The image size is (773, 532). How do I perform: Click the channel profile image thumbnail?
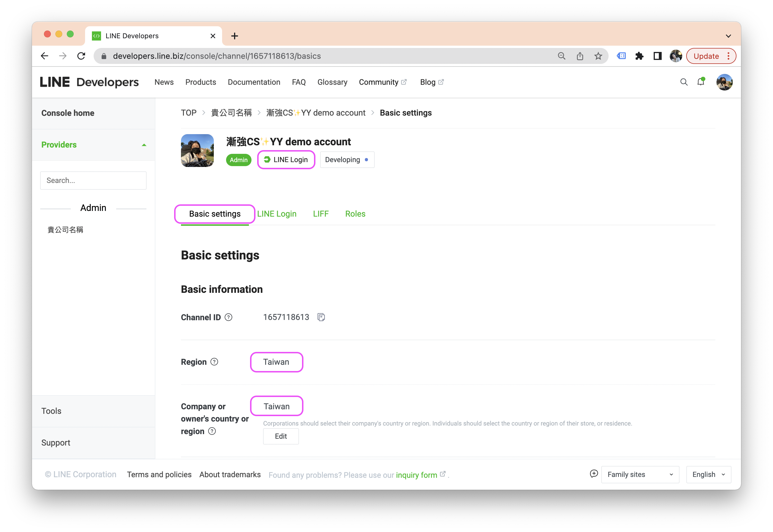pos(197,151)
